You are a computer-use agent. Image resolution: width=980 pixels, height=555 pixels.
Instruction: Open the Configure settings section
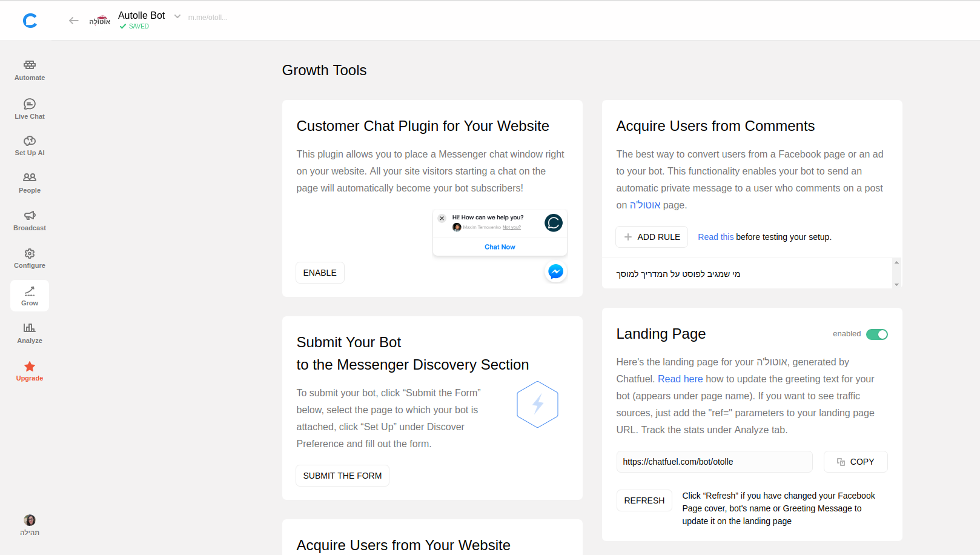click(x=30, y=258)
